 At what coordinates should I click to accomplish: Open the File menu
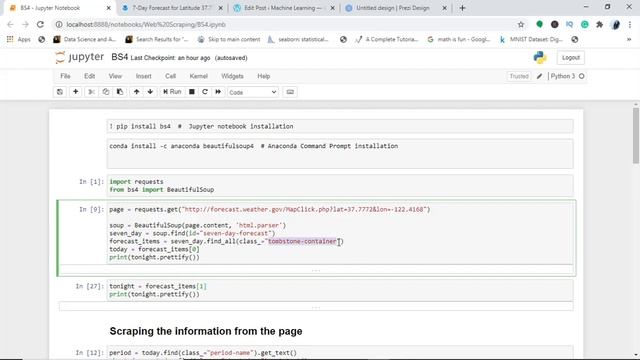point(65,76)
